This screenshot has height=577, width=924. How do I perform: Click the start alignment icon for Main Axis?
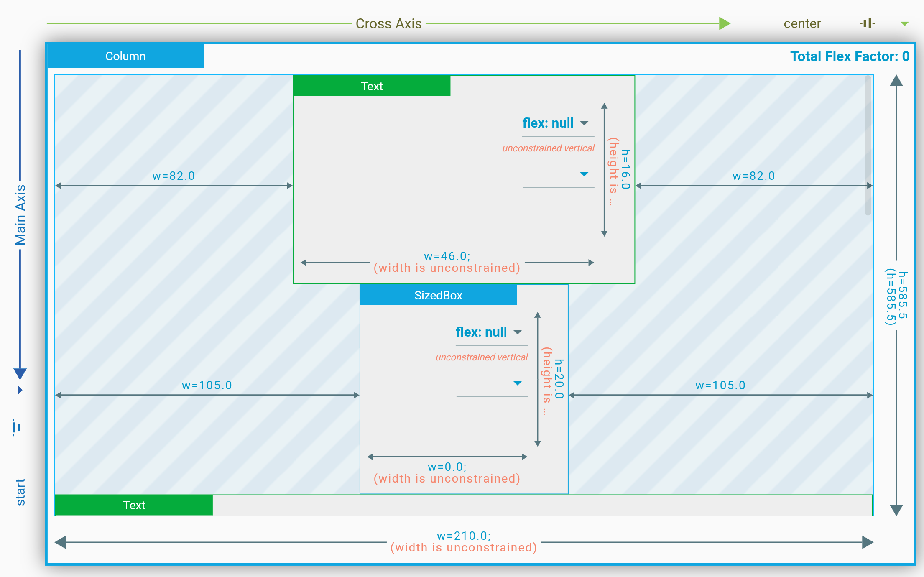17,427
